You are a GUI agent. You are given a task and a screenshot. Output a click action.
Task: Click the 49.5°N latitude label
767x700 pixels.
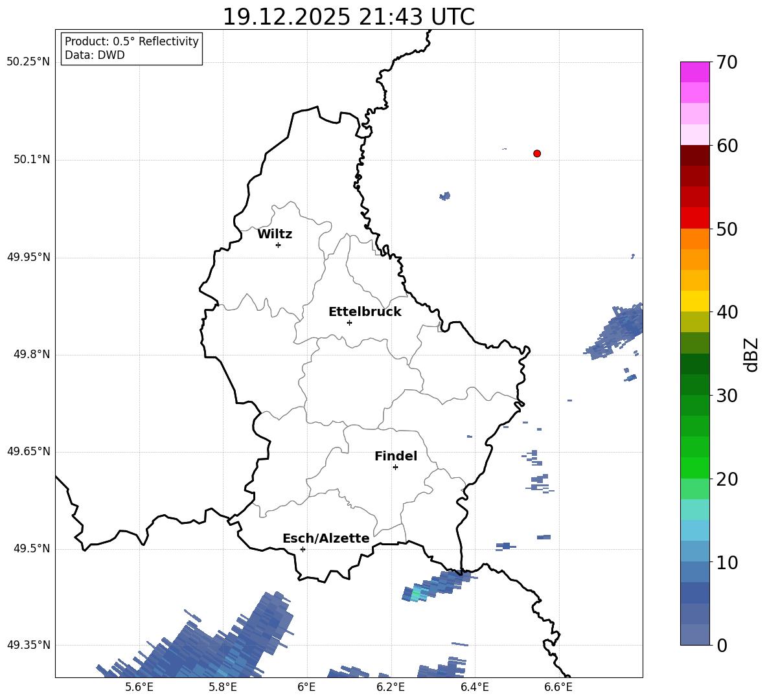(x=32, y=549)
